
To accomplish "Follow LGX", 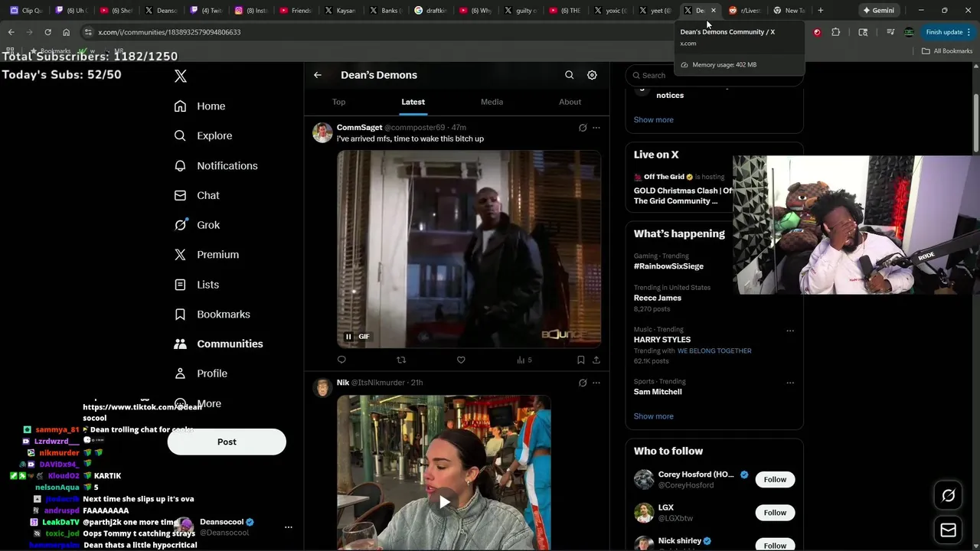I will 775,513.
